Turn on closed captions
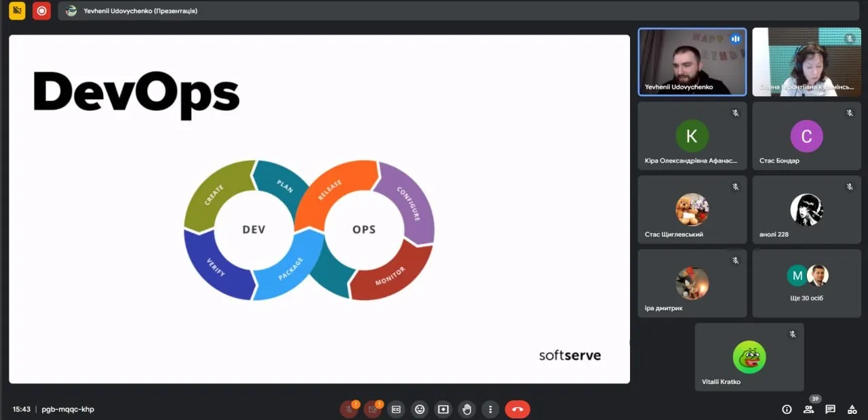The width and height of the screenshot is (868, 420). coord(396,409)
